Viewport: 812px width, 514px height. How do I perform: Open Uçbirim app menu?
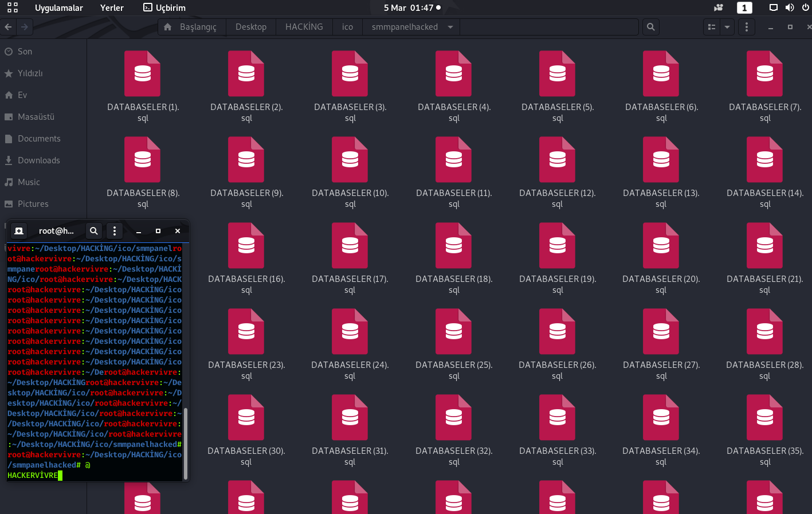point(164,8)
